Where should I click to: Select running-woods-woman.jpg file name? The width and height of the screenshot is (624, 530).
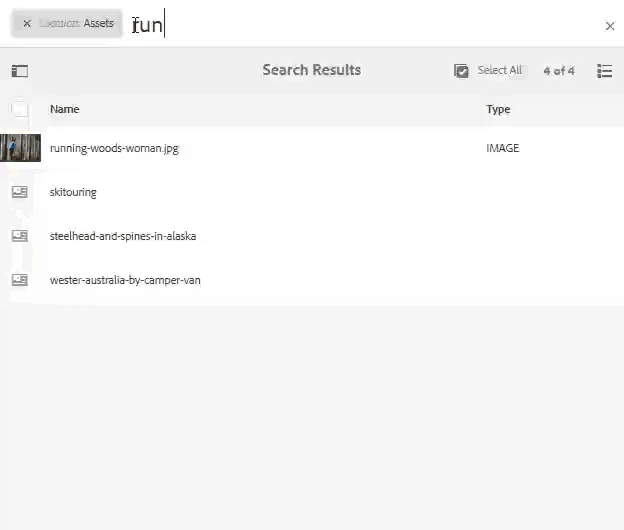[x=114, y=148]
